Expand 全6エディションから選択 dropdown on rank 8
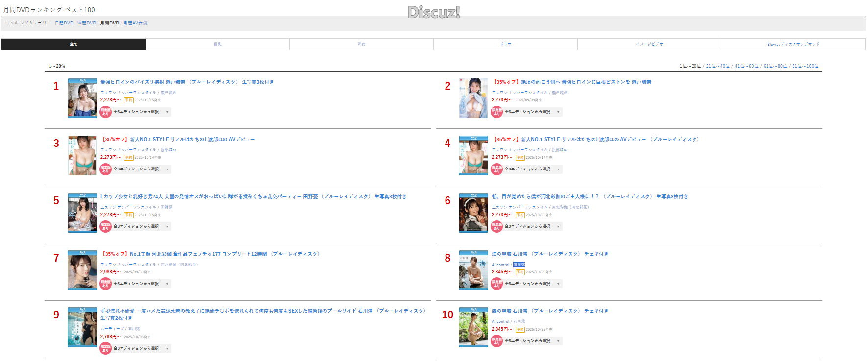868x363 pixels. tap(533, 284)
